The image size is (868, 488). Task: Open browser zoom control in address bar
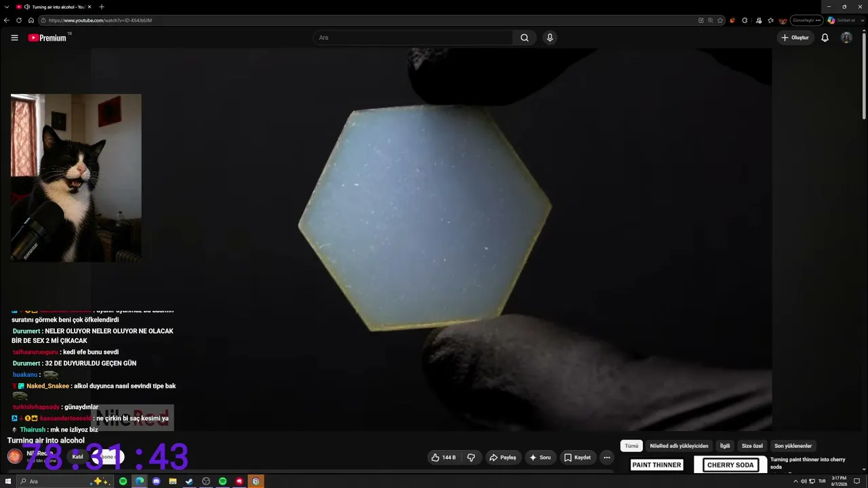(710, 20)
